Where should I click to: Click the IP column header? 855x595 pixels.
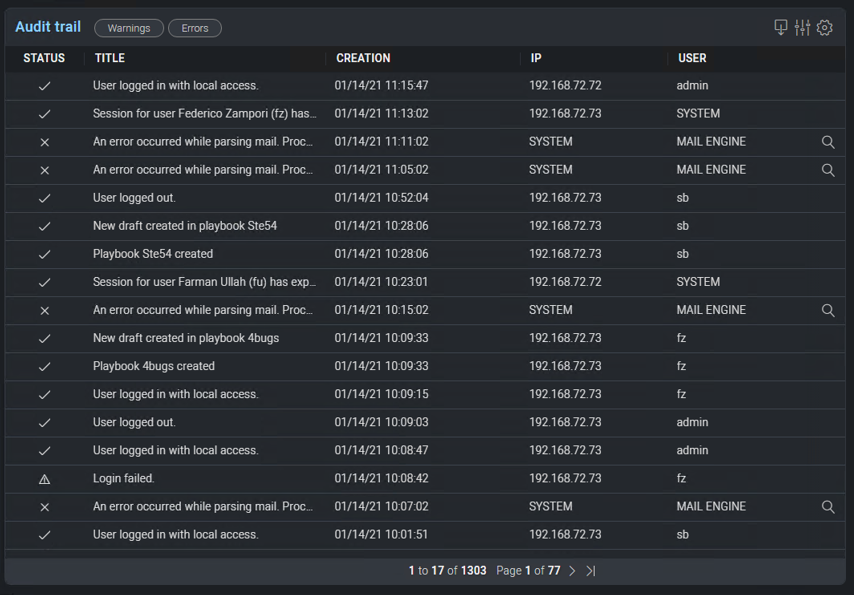pyautogui.click(x=536, y=58)
